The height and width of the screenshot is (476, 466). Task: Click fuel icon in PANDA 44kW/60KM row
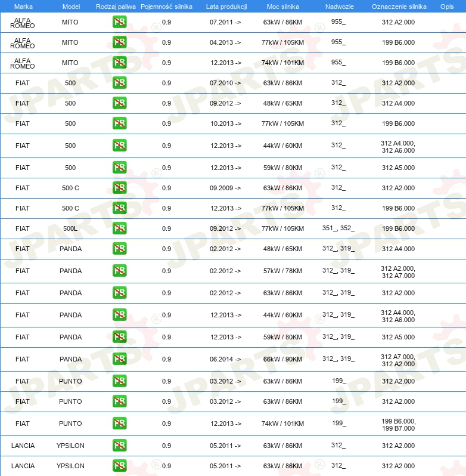coord(119,315)
